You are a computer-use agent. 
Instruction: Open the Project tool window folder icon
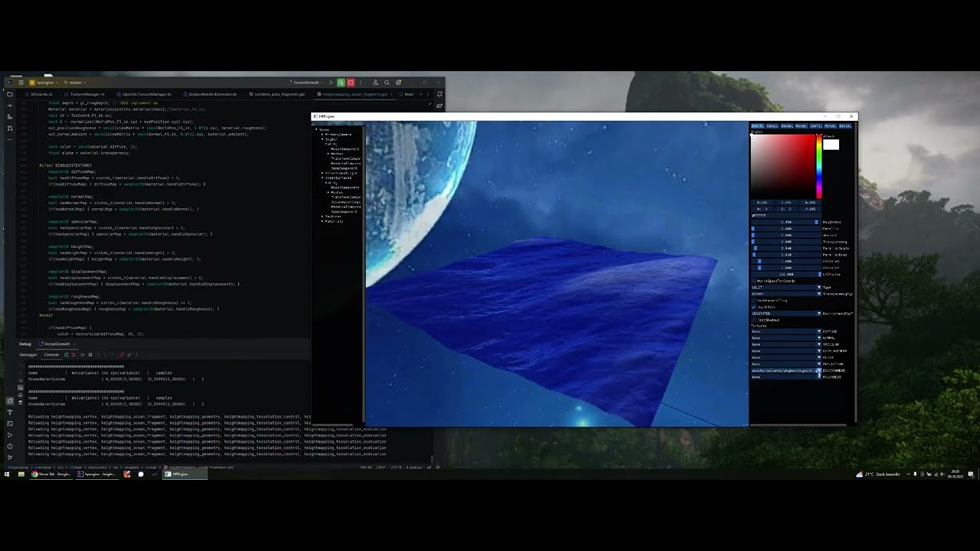(x=10, y=94)
